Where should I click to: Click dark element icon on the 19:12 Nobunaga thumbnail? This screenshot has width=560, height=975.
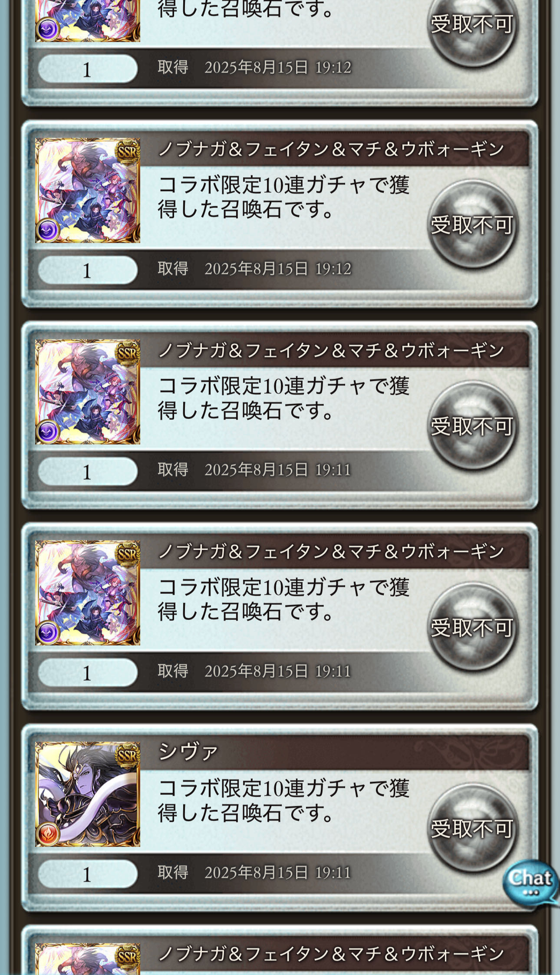tap(48, 231)
